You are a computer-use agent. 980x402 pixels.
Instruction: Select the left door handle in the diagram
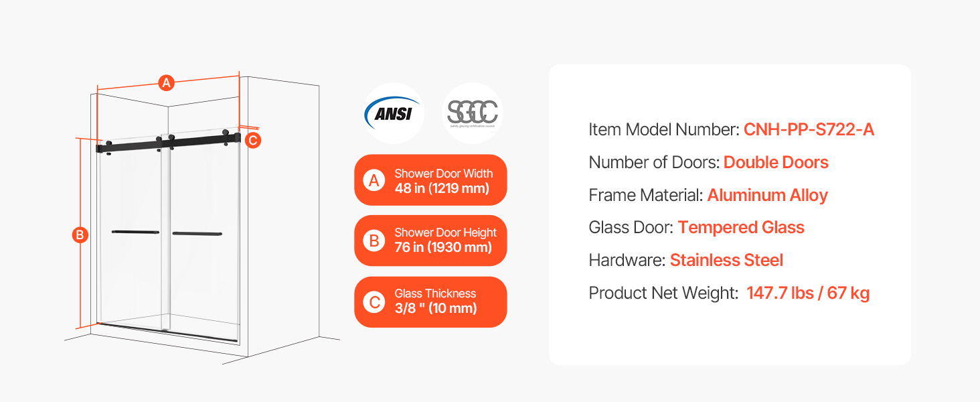point(135,232)
